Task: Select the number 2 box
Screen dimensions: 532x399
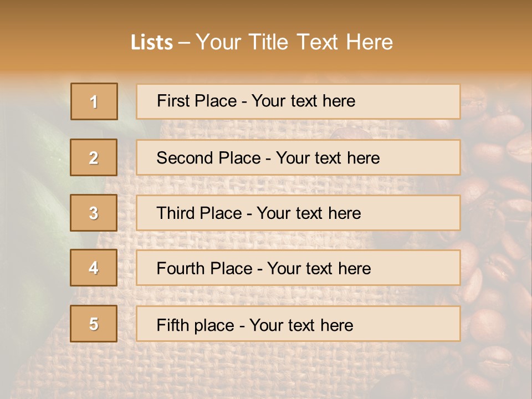Action: (94, 157)
